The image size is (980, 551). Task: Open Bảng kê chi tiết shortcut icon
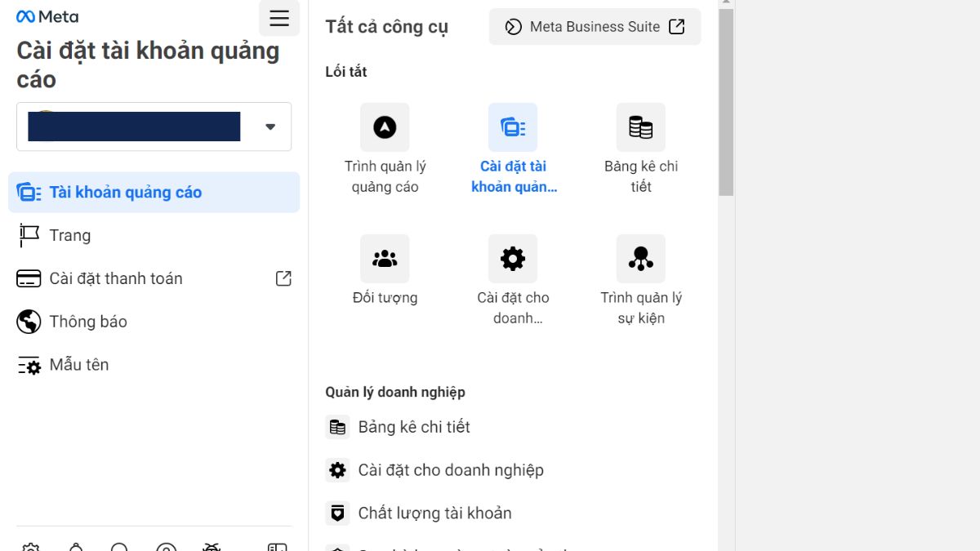pyautogui.click(x=641, y=127)
